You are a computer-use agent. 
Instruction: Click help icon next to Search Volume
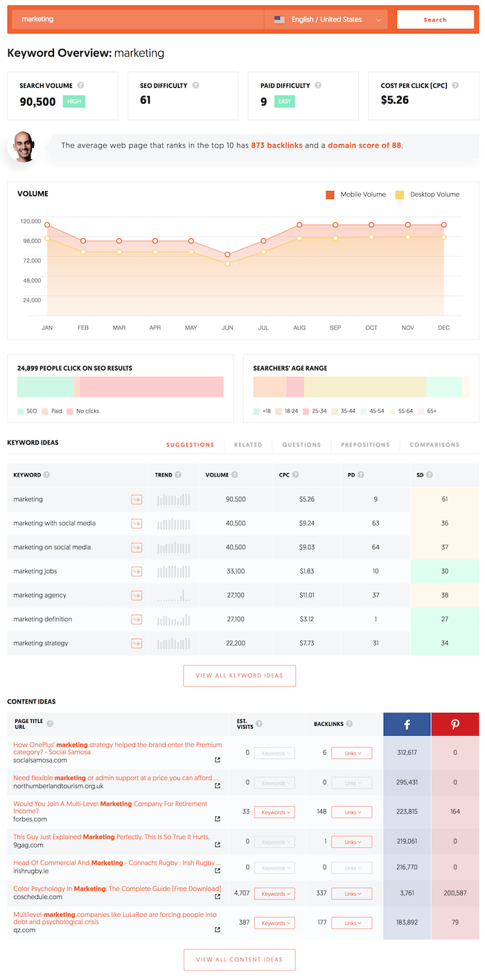click(x=81, y=86)
